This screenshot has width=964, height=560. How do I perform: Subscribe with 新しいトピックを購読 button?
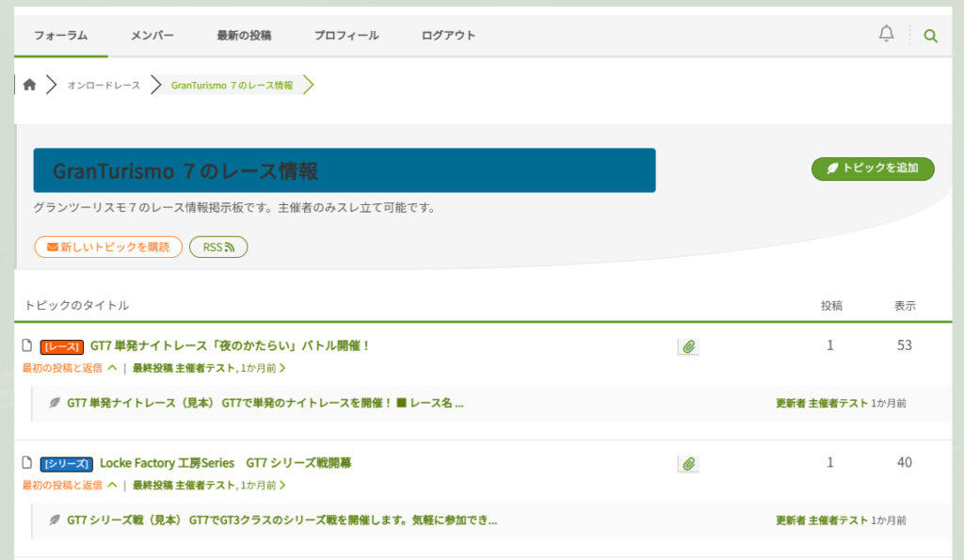pos(108,247)
